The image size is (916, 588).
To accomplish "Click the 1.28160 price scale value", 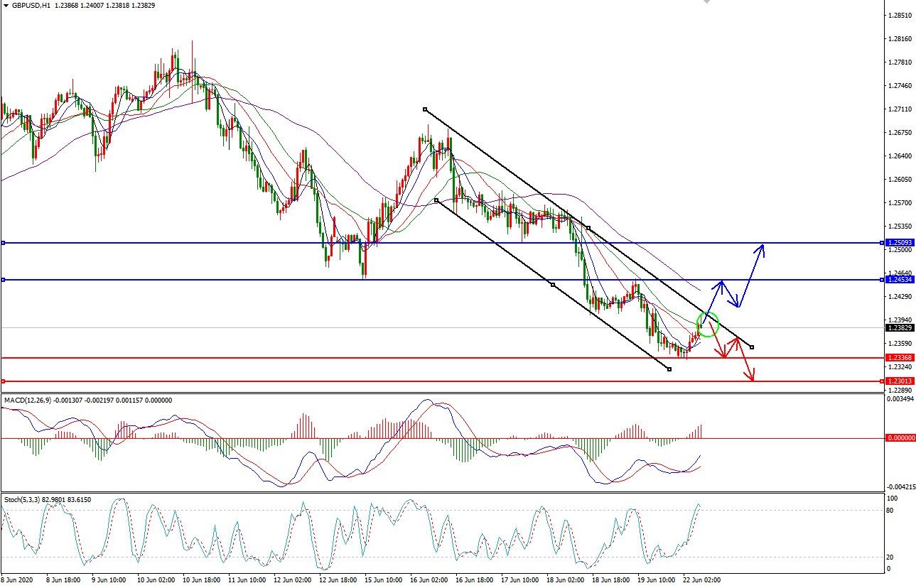I will (900, 39).
